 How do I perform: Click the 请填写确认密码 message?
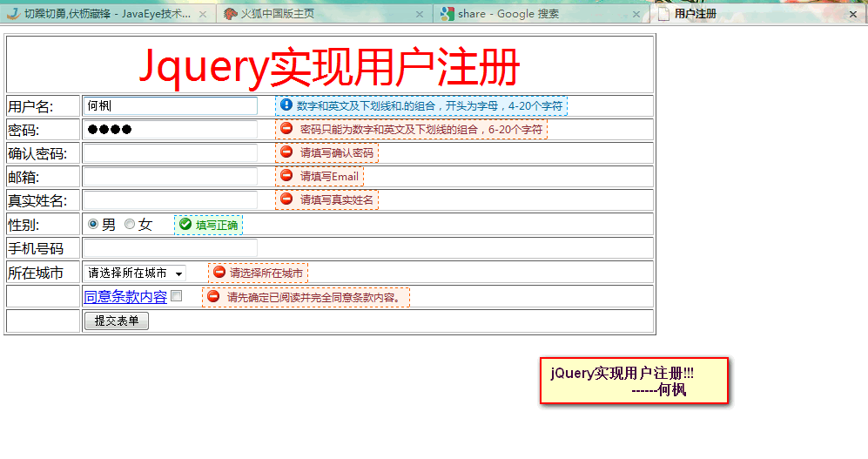pyautogui.click(x=337, y=152)
